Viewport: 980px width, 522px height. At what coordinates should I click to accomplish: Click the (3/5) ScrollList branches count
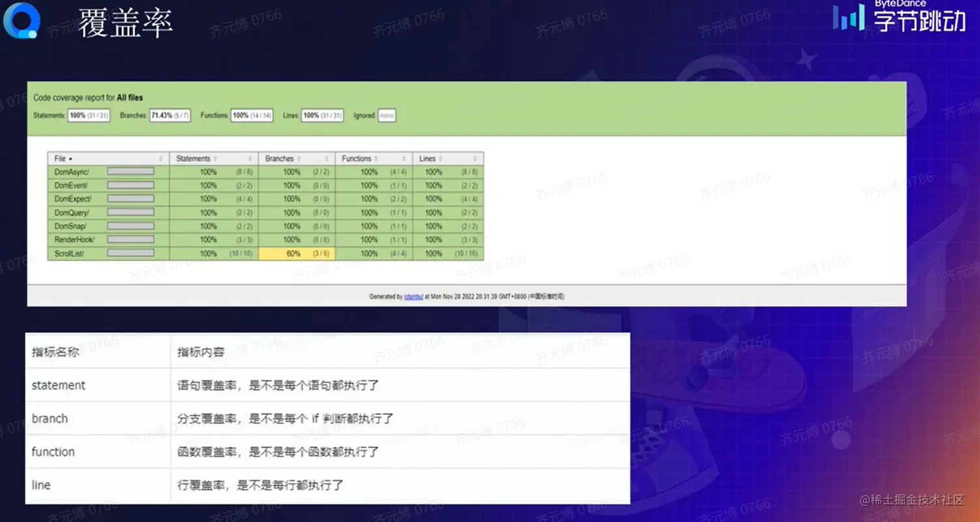click(x=321, y=254)
